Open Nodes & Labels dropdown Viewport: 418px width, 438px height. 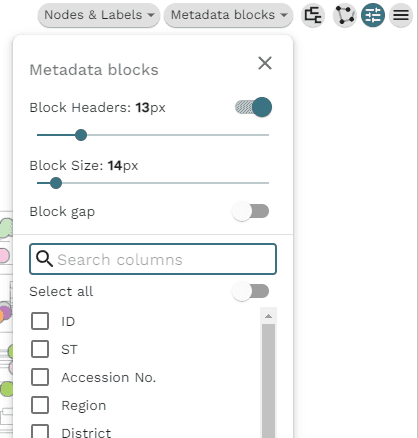point(99,15)
